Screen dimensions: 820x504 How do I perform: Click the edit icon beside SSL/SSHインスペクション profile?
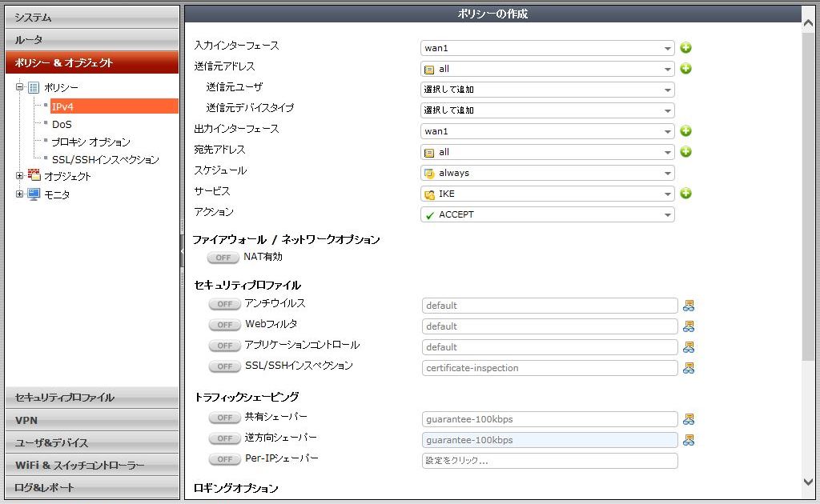pos(688,368)
